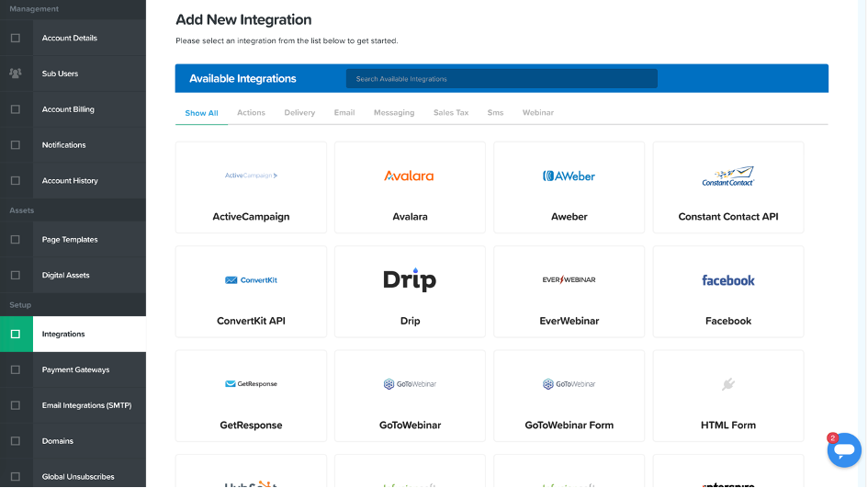Click the GoToWebinar Form logo
The image size is (868, 488).
click(x=569, y=384)
